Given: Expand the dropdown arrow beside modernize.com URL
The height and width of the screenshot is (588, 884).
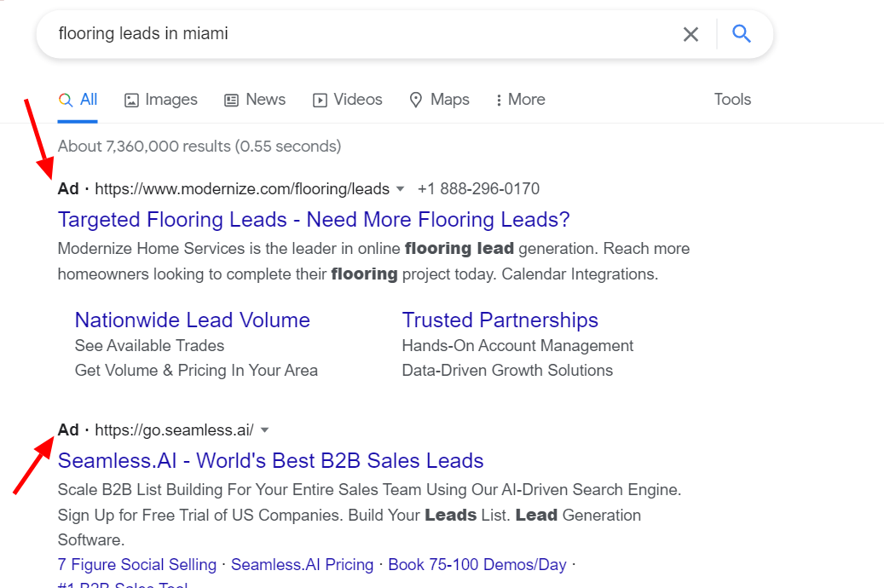Looking at the screenshot, I should (401, 189).
